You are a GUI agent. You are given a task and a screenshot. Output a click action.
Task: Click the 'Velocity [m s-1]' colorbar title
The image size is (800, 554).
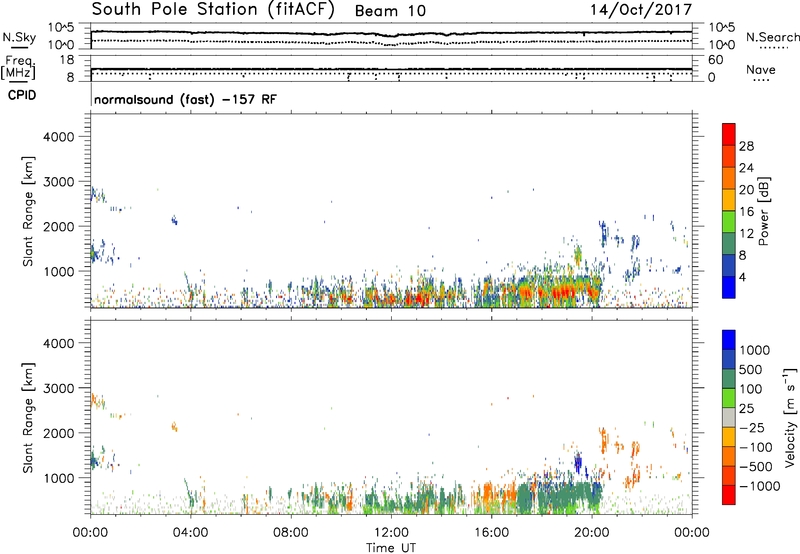point(790,417)
